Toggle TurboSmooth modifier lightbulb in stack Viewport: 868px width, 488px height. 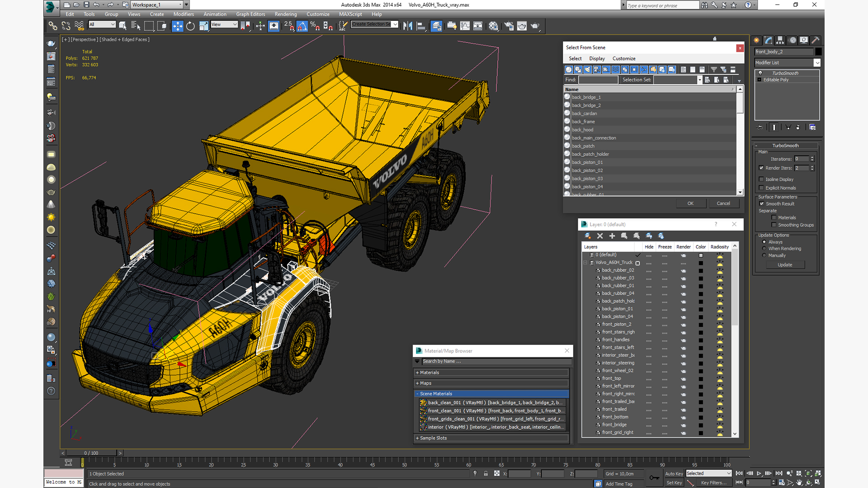click(760, 73)
